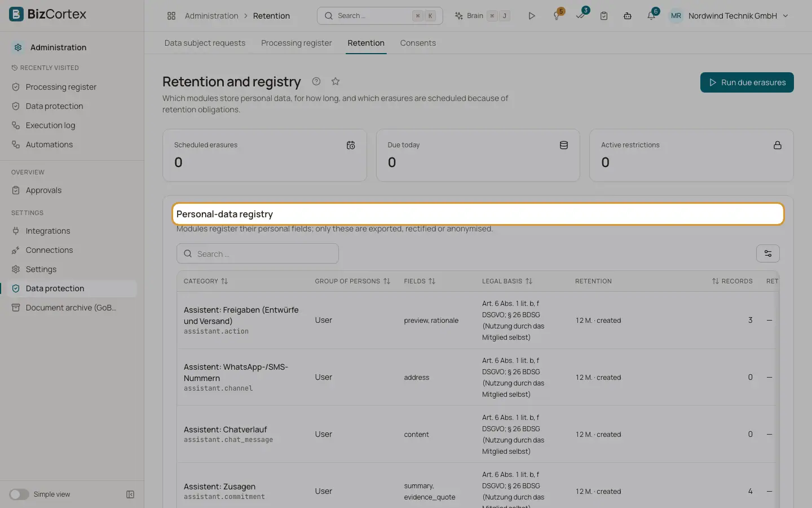Collapse the sidebar panel icon
The width and height of the screenshot is (812, 508).
pos(130,494)
